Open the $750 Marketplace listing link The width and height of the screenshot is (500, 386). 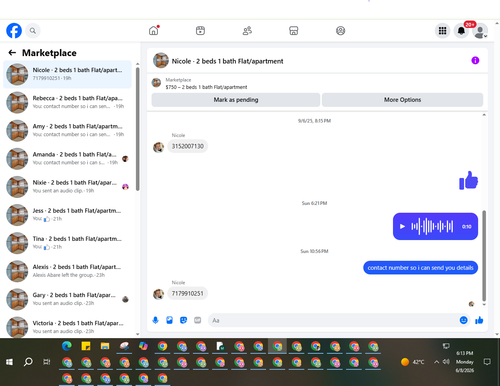click(x=206, y=87)
